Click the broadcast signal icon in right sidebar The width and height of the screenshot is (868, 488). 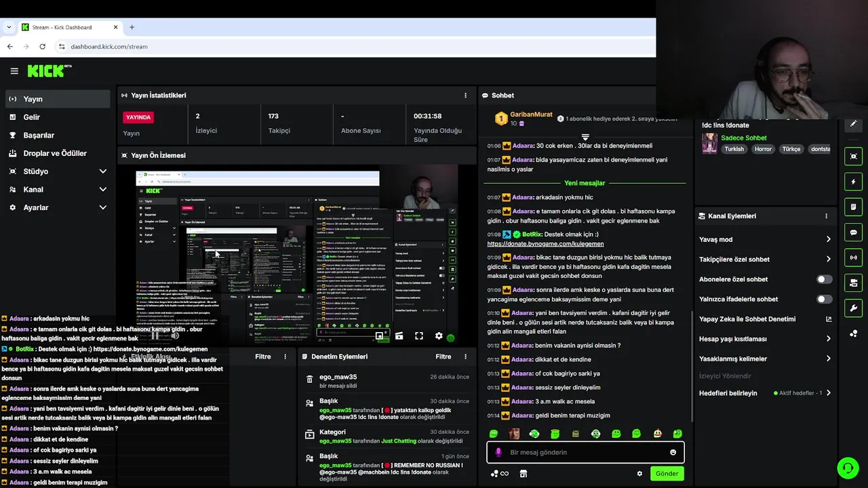pos(853,258)
